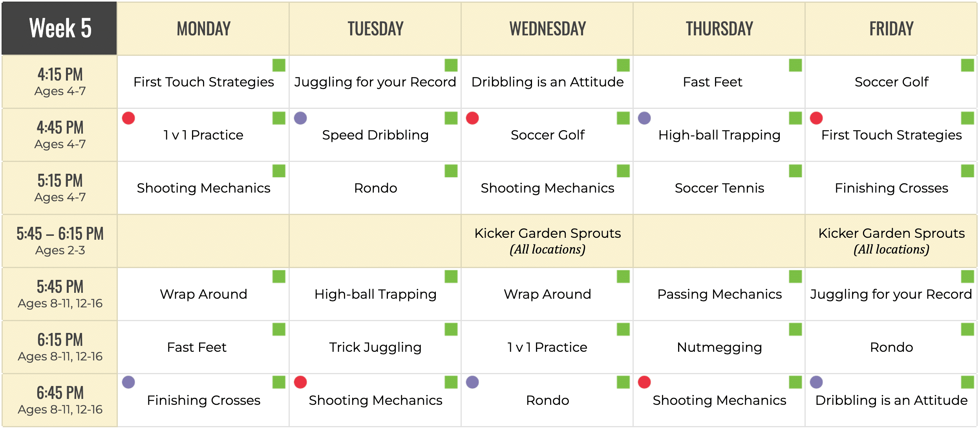This screenshot has width=980, height=430.
Task: Open the Soccer Tennis session on Thursday
Action: pyautogui.click(x=719, y=188)
